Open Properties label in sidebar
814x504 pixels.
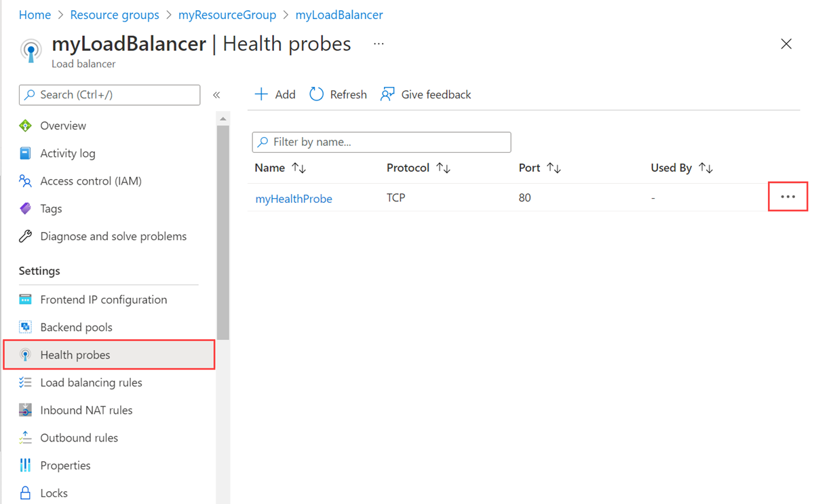click(66, 465)
